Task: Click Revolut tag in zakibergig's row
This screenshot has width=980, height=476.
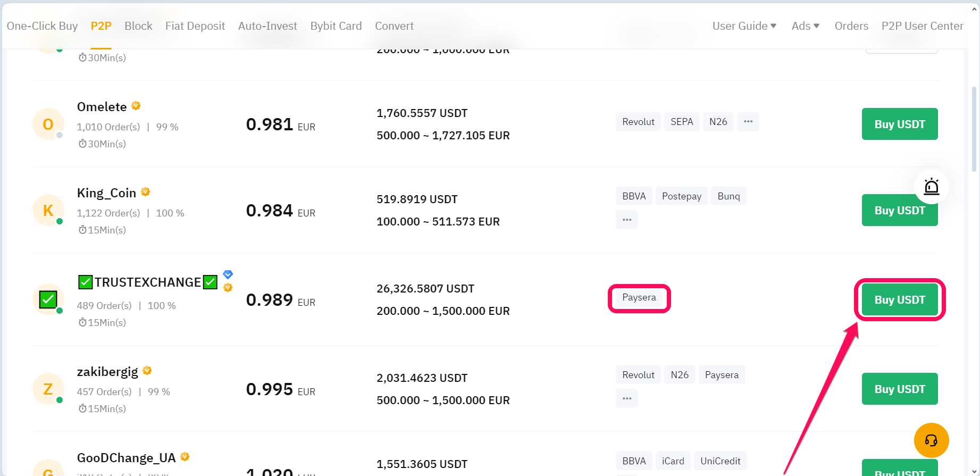Action: pyautogui.click(x=638, y=374)
